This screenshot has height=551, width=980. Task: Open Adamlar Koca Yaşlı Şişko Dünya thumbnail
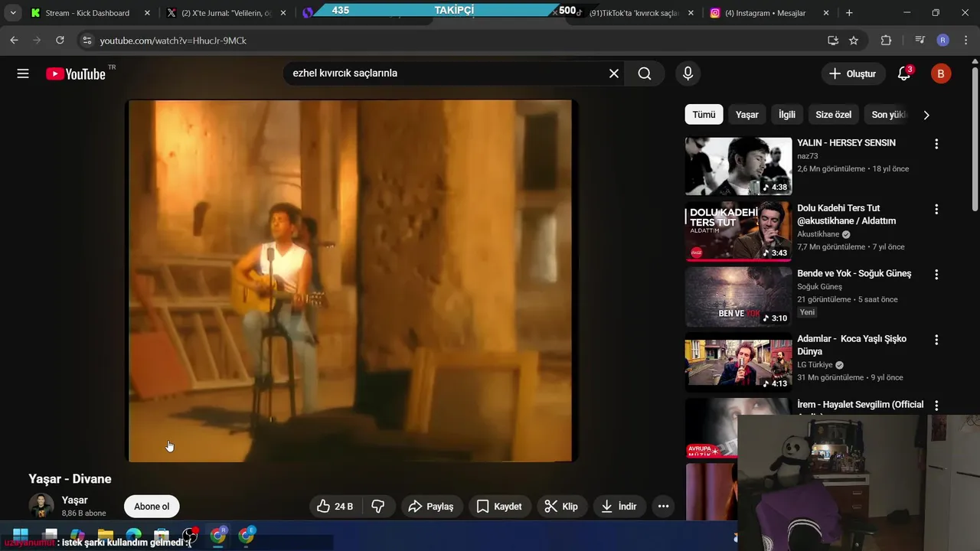pyautogui.click(x=738, y=362)
